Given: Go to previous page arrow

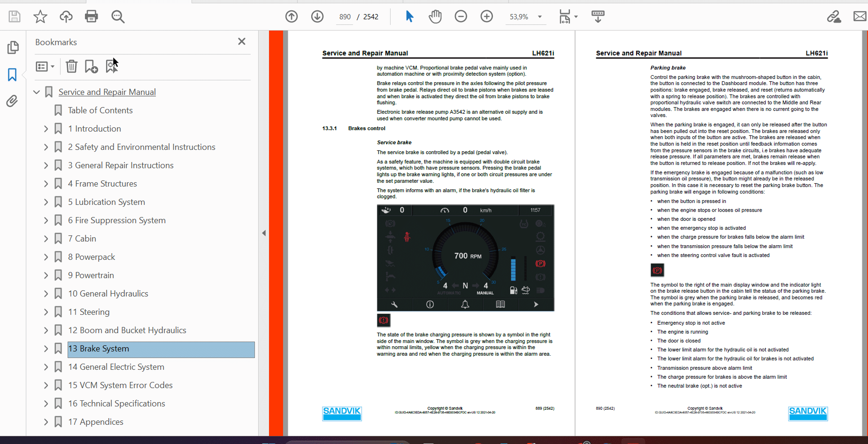Looking at the screenshot, I should [x=292, y=17].
